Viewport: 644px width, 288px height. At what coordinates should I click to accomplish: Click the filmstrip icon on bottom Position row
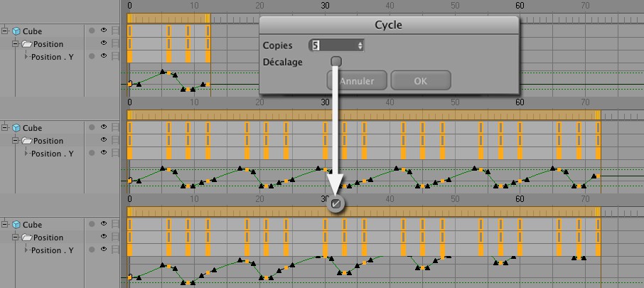point(115,238)
